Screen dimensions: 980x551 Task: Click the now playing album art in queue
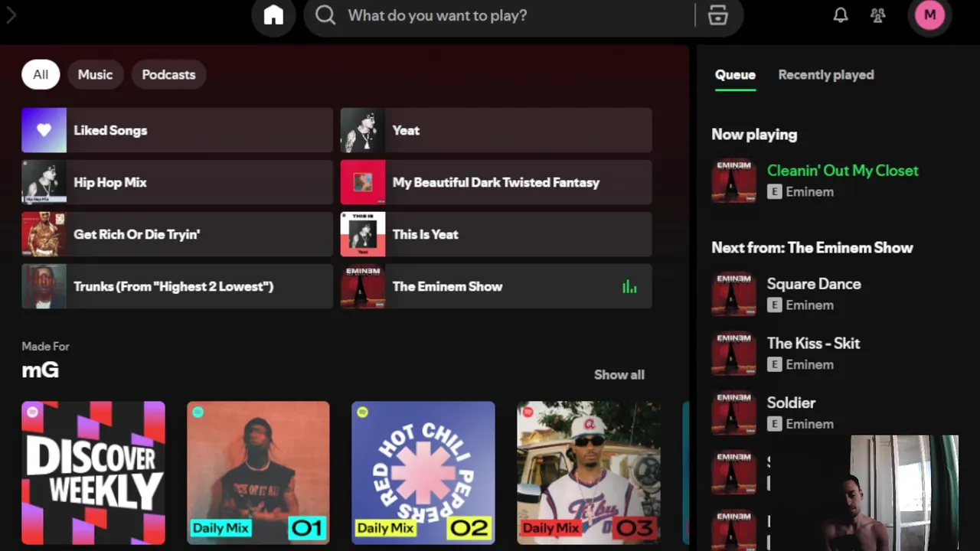click(734, 181)
